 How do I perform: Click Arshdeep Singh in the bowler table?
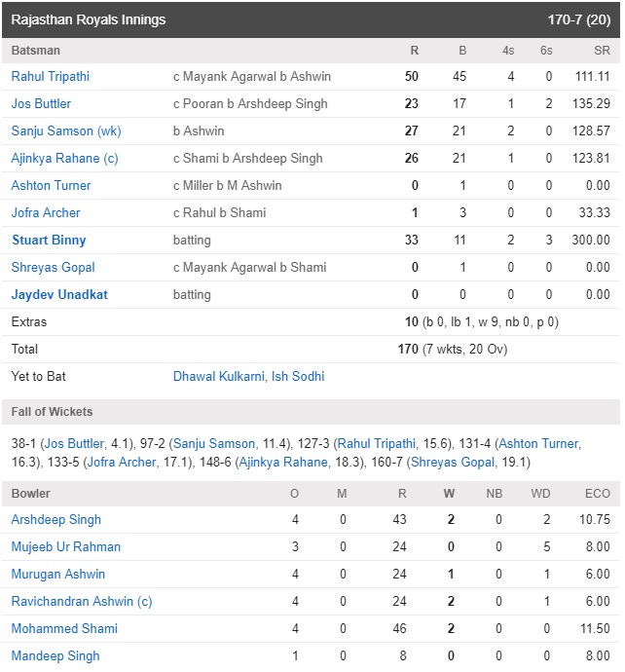click(x=56, y=520)
